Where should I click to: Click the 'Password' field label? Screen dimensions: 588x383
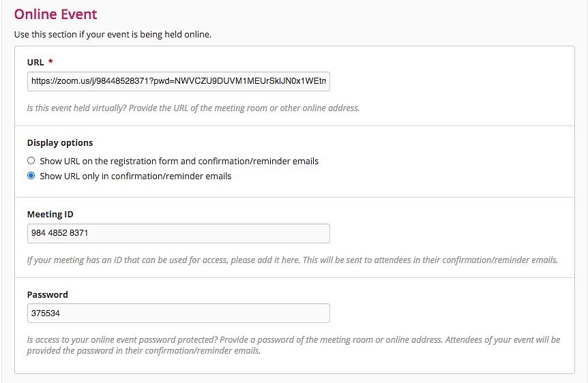[47, 294]
